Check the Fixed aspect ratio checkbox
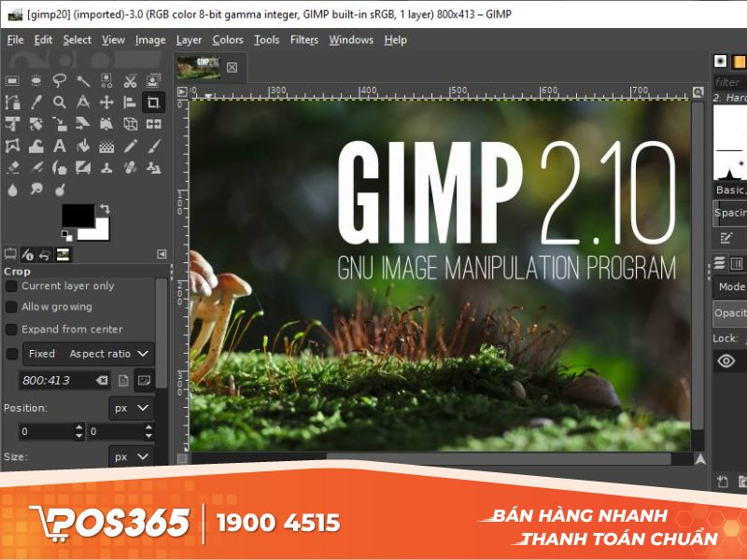Image resolution: width=747 pixels, height=560 pixels. point(11,354)
